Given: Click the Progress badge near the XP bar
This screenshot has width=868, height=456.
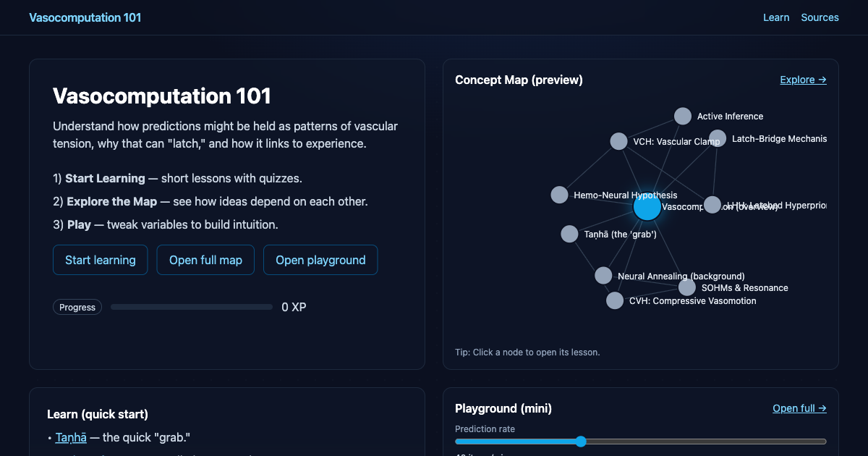Looking at the screenshot, I should pos(77,307).
